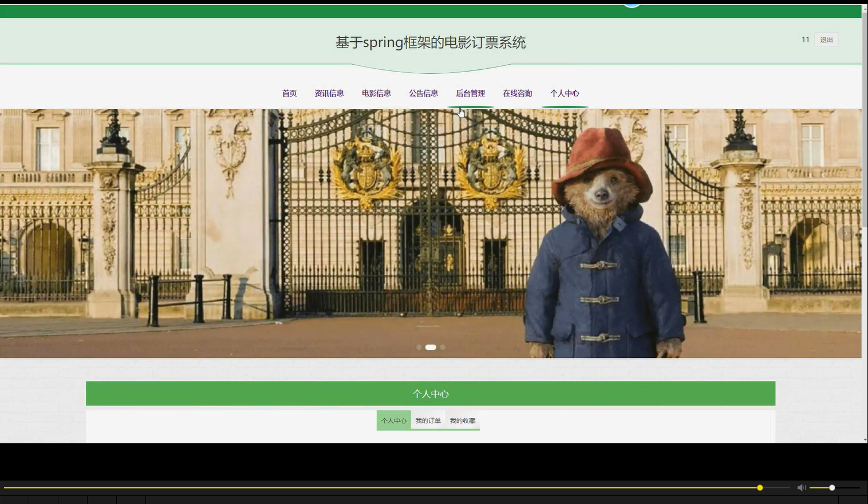Open the 首页 navigation item
Screen dimensions: 868x504
click(289, 93)
